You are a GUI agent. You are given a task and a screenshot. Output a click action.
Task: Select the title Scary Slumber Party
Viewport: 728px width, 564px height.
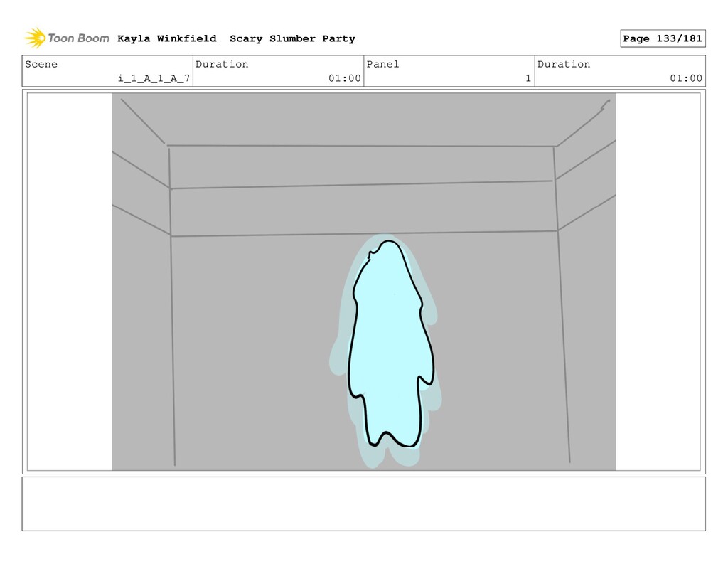(292, 38)
